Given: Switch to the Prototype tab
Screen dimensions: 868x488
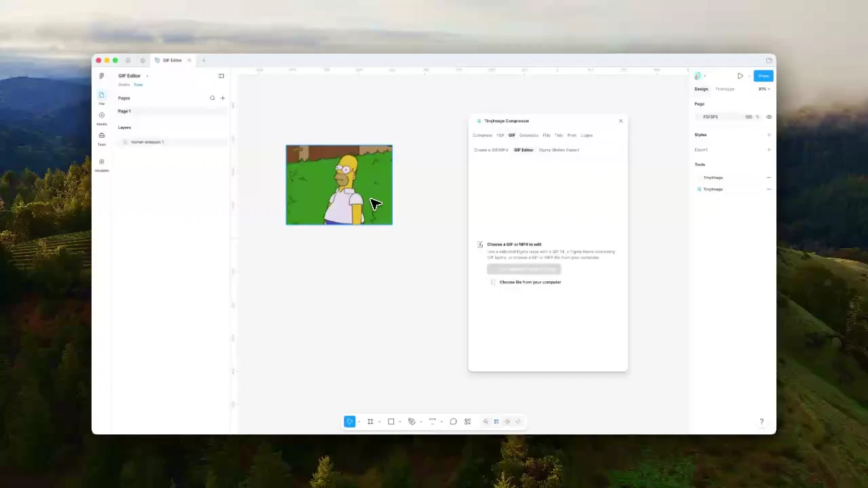Looking at the screenshot, I should [725, 89].
